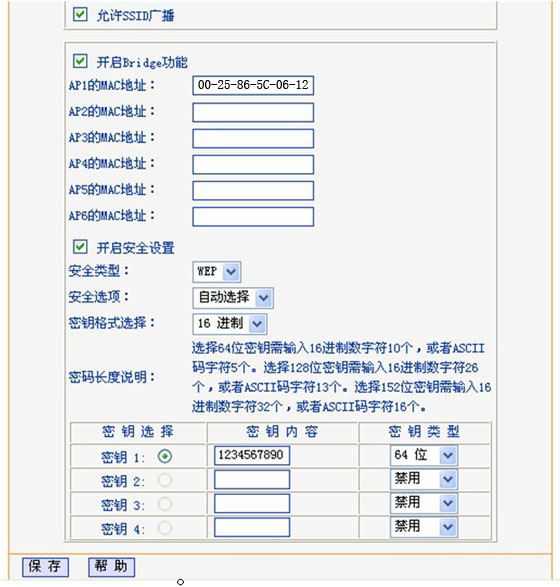
Task: Open the 安全类型 WEP dropdown
Action: click(x=217, y=272)
